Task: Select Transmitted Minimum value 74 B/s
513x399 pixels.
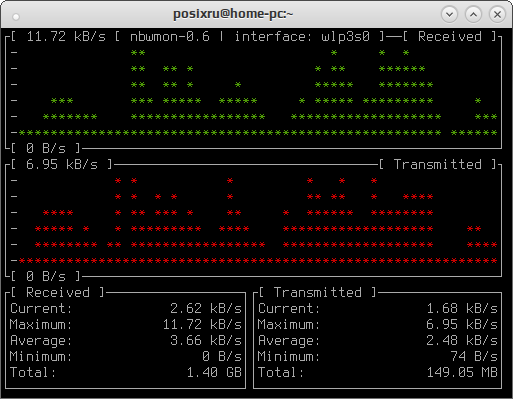Action: point(474,357)
